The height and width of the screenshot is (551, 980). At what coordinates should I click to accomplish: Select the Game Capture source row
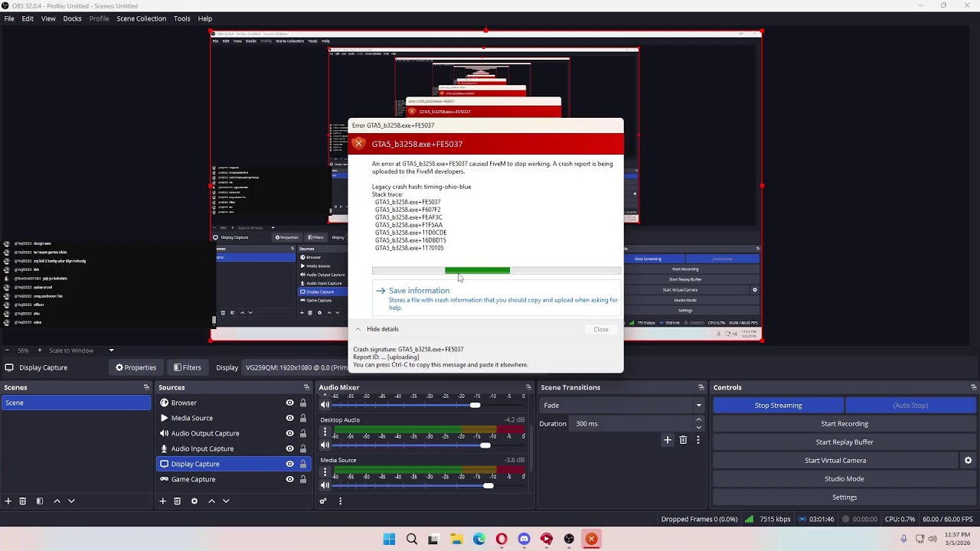point(232,479)
